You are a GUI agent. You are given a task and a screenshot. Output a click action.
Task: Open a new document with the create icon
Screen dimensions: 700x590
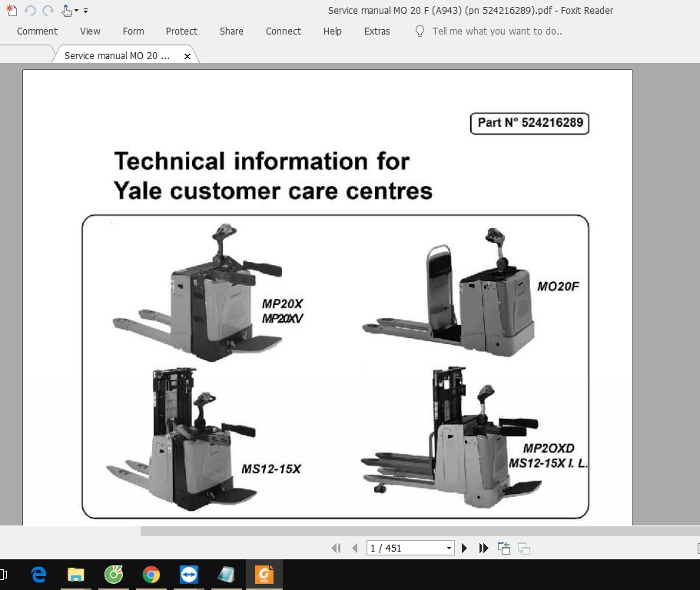10,11
